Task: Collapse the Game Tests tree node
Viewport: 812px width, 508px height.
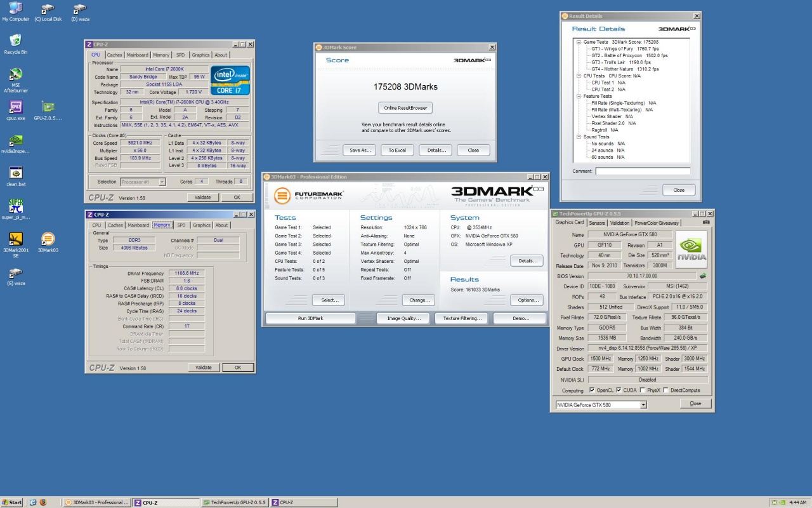Action: point(579,42)
